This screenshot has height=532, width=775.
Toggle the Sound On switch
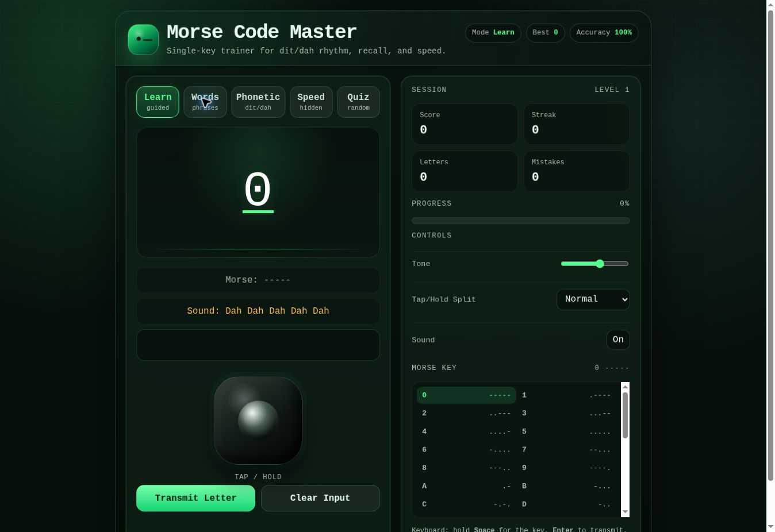(618, 340)
